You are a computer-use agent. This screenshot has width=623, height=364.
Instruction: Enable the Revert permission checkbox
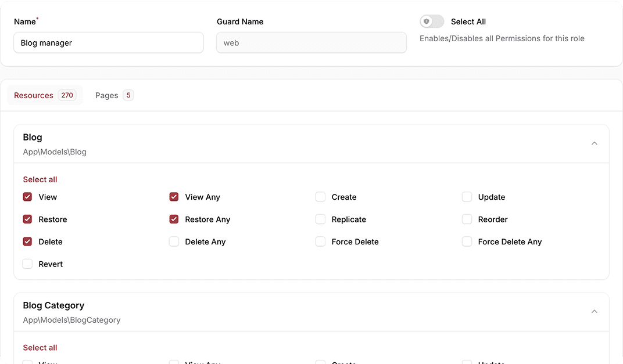(27, 264)
